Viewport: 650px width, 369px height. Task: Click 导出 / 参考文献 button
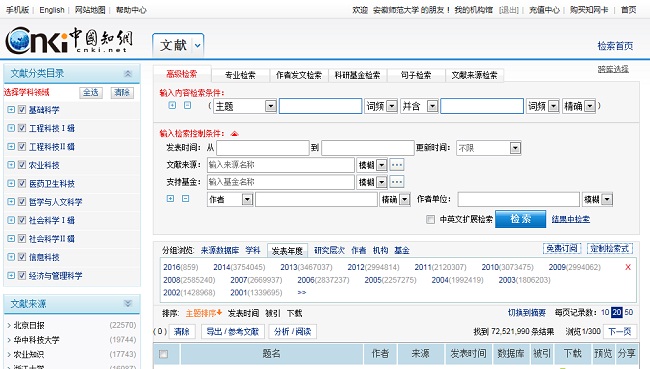click(x=233, y=331)
